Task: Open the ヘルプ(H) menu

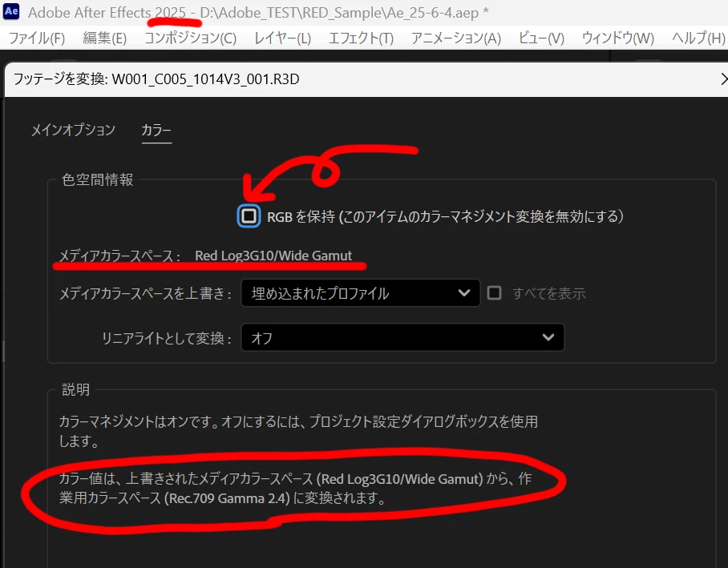Action: coord(699,38)
